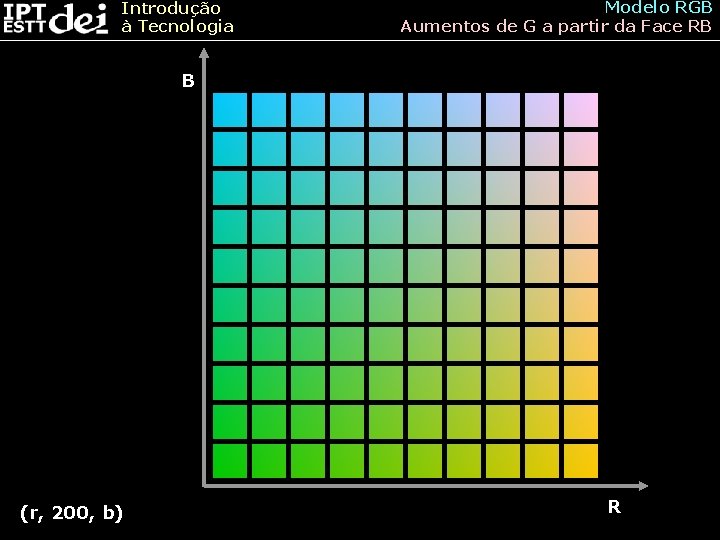Pick the sixth swatch in the sixth row from top

point(425,305)
